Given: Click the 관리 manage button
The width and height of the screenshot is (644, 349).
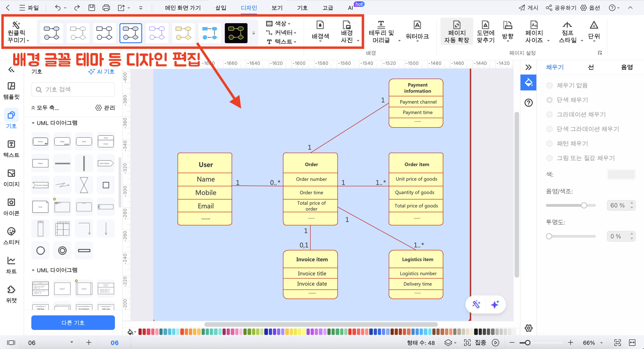Looking at the screenshot, I should point(105,108).
